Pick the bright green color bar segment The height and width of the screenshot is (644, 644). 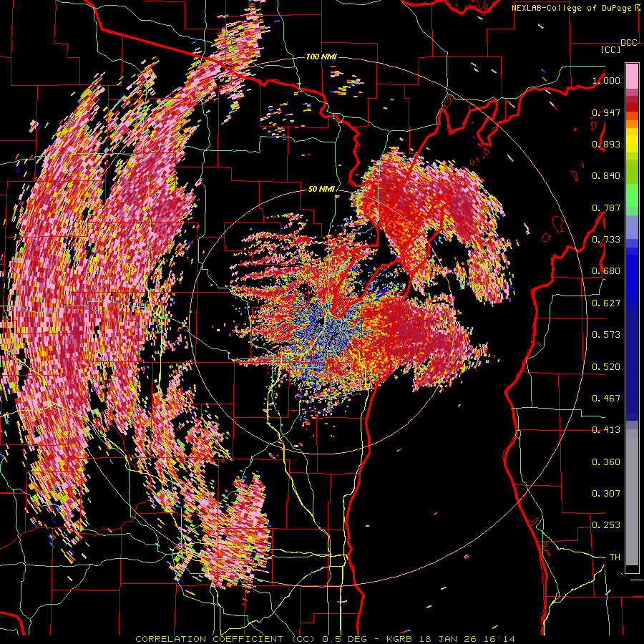pos(632,195)
